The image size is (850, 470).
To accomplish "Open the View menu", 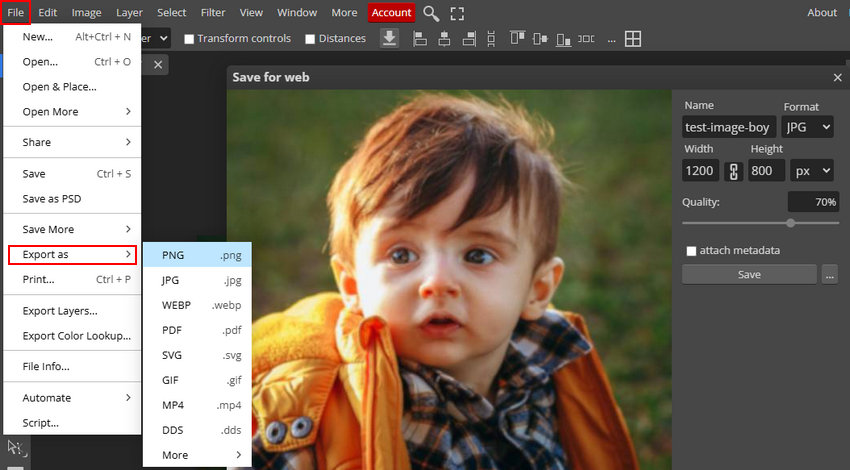I will [251, 12].
